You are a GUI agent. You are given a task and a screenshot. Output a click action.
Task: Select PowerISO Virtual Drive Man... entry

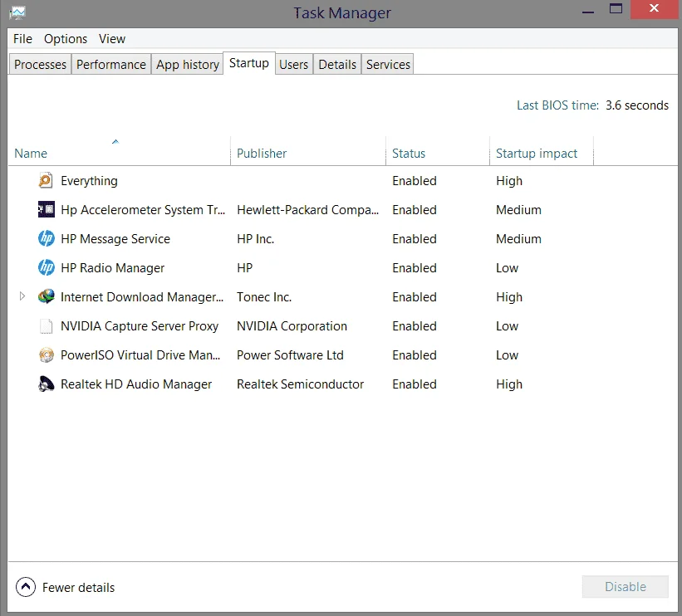click(140, 355)
